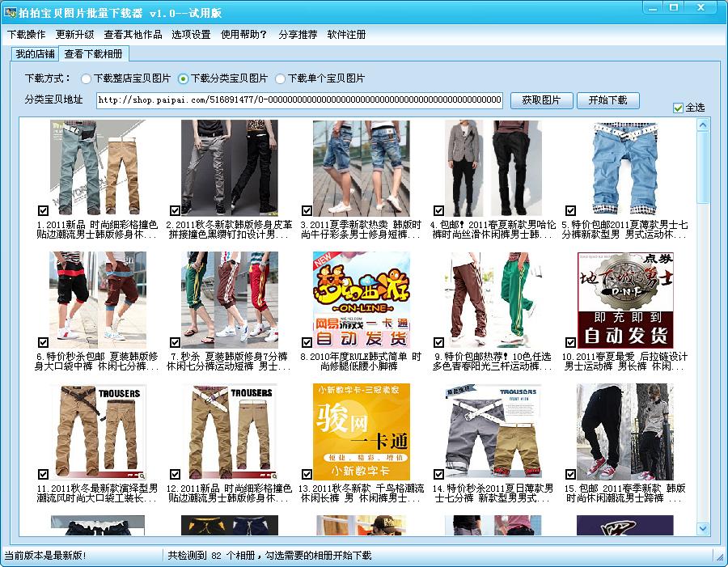This screenshot has height=567, width=728.
Task: Click the scroll up arrow in image list
Action: tap(703, 125)
